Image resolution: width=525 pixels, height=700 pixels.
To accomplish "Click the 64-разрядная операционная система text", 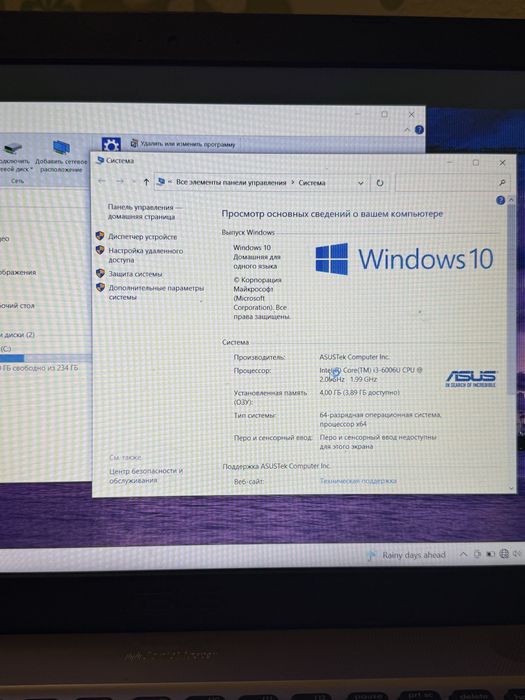I will click(x=380, y=419).
